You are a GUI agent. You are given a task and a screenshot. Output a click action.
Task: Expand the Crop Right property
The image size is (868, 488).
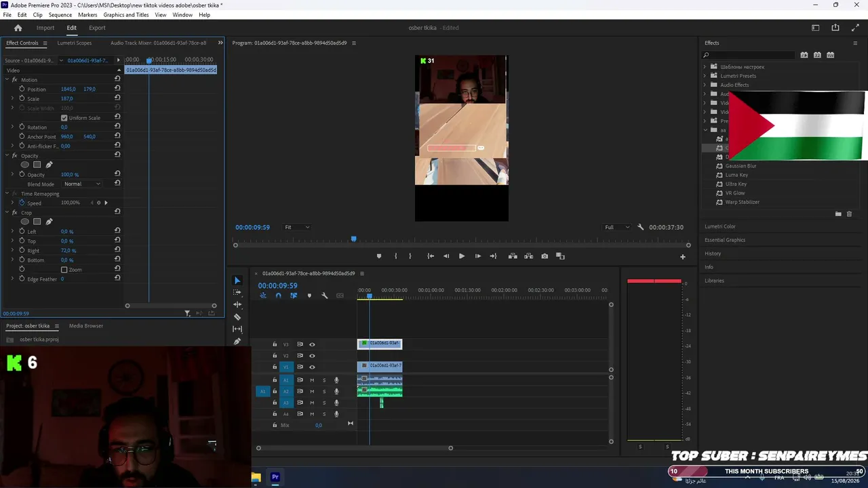[x=12, y=250]
